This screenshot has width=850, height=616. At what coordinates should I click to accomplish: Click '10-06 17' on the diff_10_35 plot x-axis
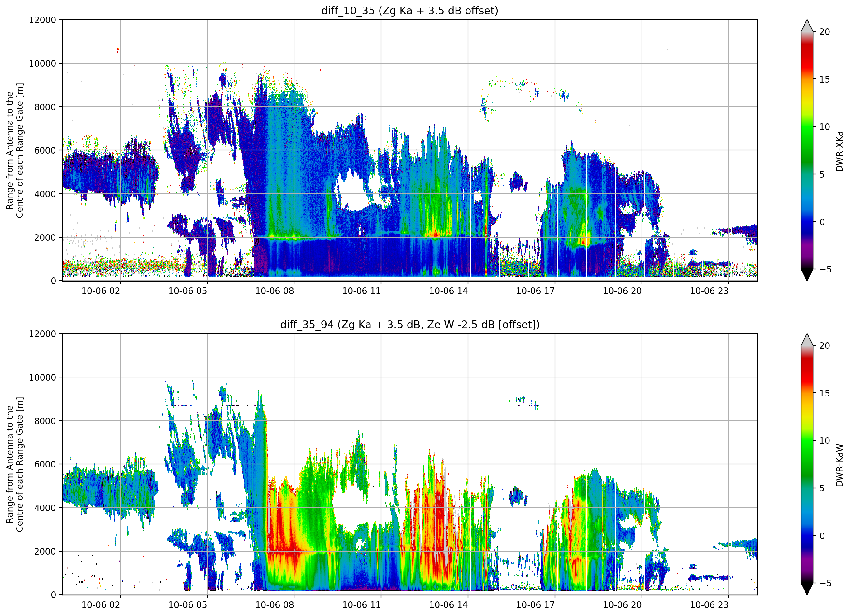536,291
